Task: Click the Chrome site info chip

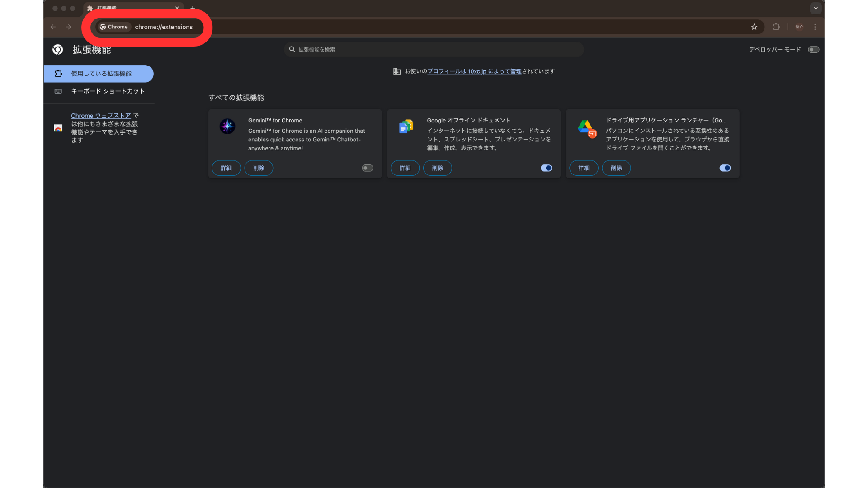Action: click(114, 27)
